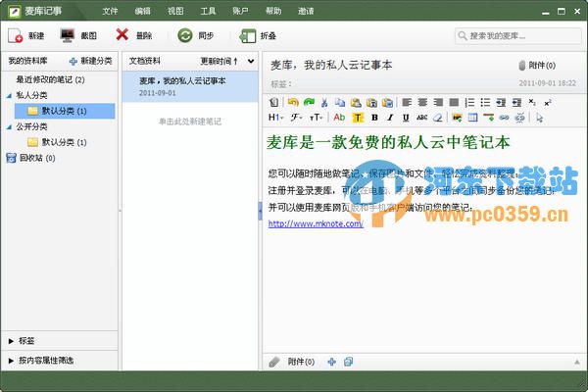Click the insert hyperlink chain icon

pyautogui.click(x=504, y=118)
